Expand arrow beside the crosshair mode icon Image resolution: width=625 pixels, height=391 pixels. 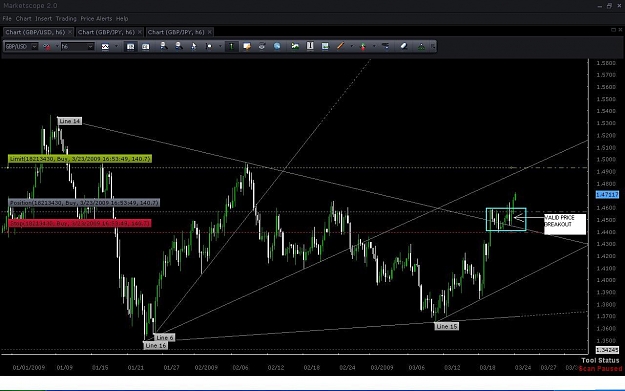coord(220,47)
